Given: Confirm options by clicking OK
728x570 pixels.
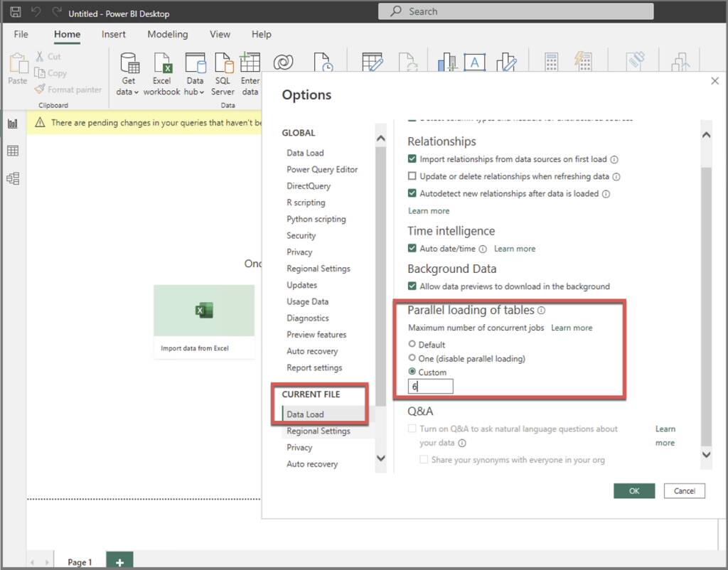Looking at the screenshot, I should click(633, 490).
